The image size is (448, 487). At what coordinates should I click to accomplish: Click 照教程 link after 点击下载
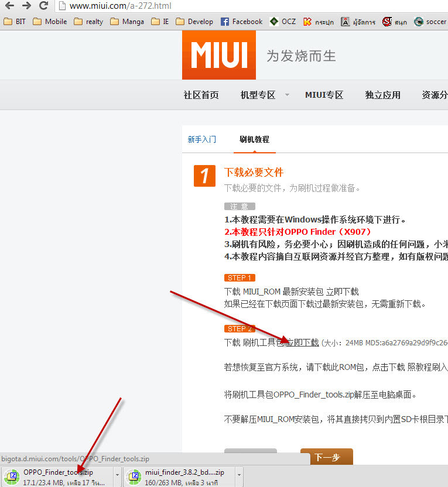[x=419, y=367]
